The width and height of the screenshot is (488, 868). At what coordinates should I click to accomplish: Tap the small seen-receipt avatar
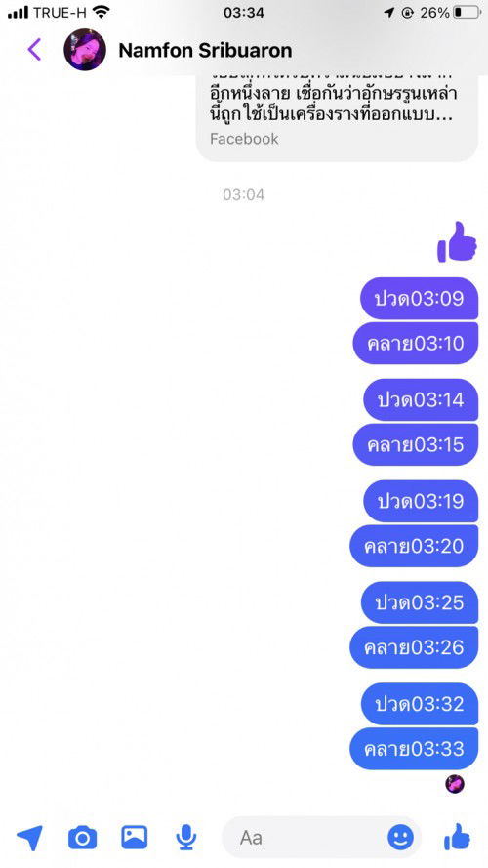[455, 784]
